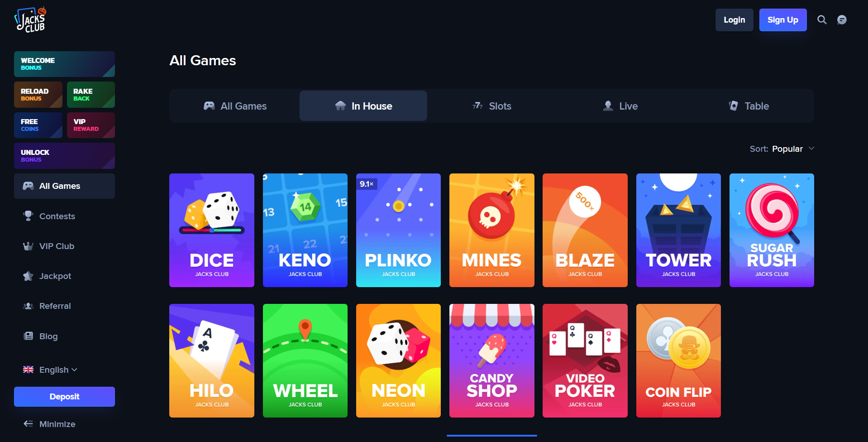Viewport: 868px width, 442px height.
Task: Switch to the Slots tab
Action: (491, 106)
